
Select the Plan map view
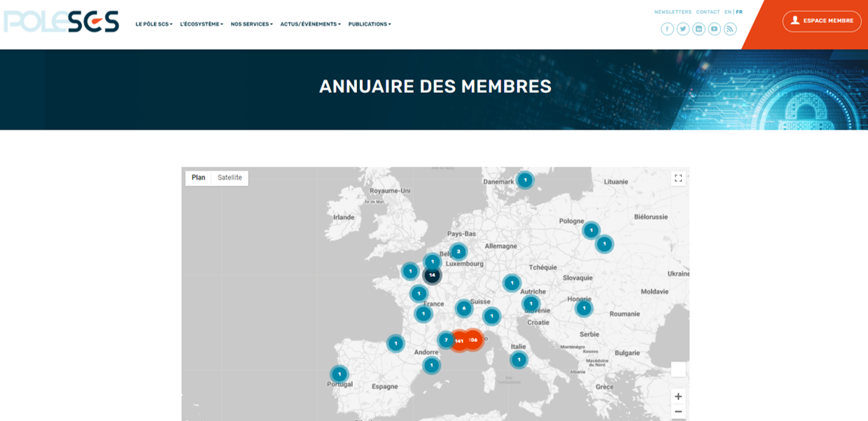click(199, 178)
